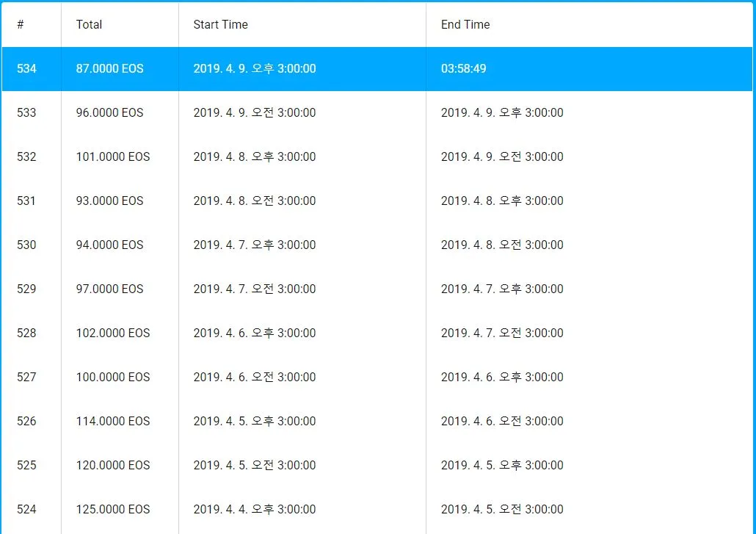
Task: Click end time of row 532
Action: click(502, 156)
